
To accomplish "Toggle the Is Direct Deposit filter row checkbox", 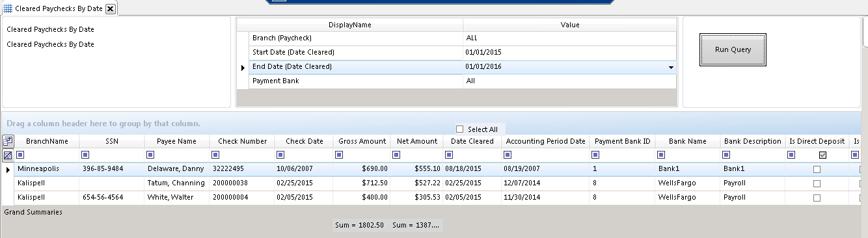I will (822, 155).
